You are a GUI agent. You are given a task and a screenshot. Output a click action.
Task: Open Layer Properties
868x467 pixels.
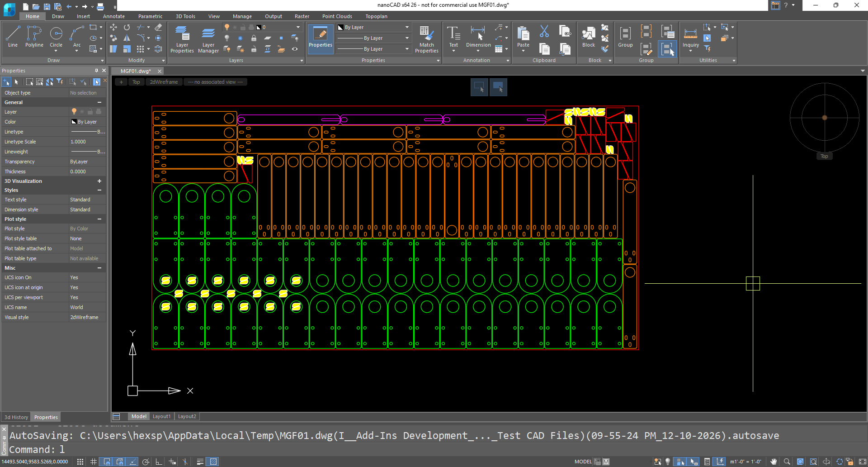(x=182, y=39)
